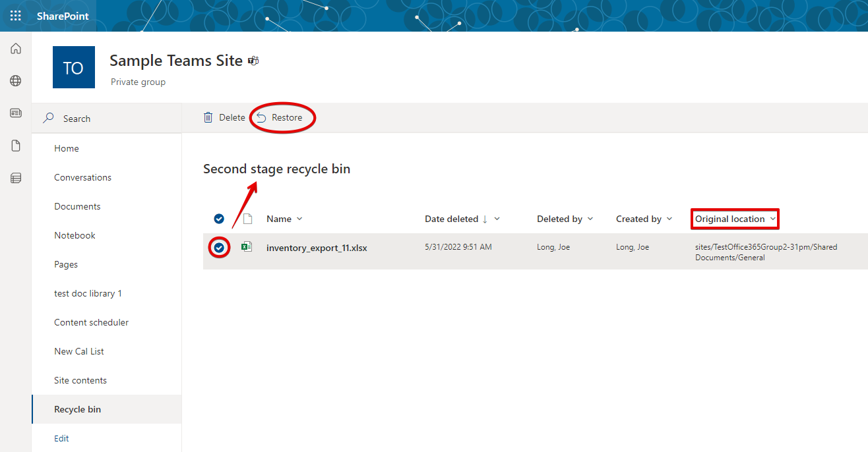This screenshot has height=452, width=868.
Task: Restore the selected file
Action: click(x=280, y=118)
